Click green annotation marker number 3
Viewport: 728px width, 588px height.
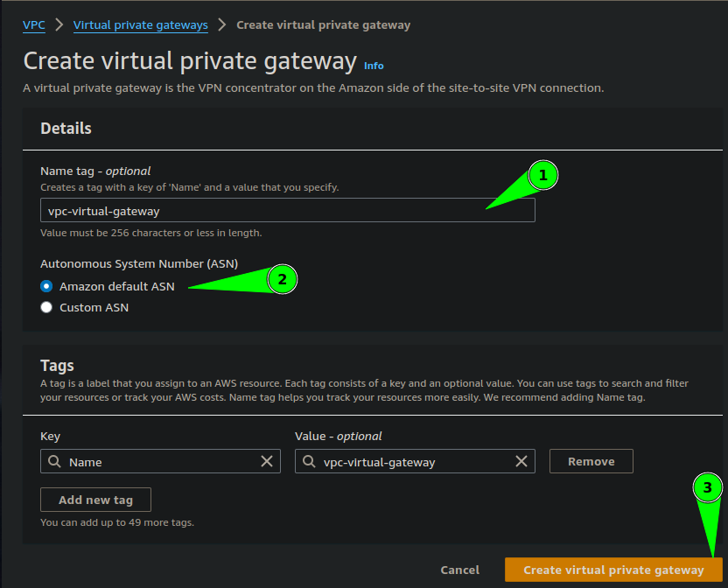pyautogui.click(x=707, y=487)
